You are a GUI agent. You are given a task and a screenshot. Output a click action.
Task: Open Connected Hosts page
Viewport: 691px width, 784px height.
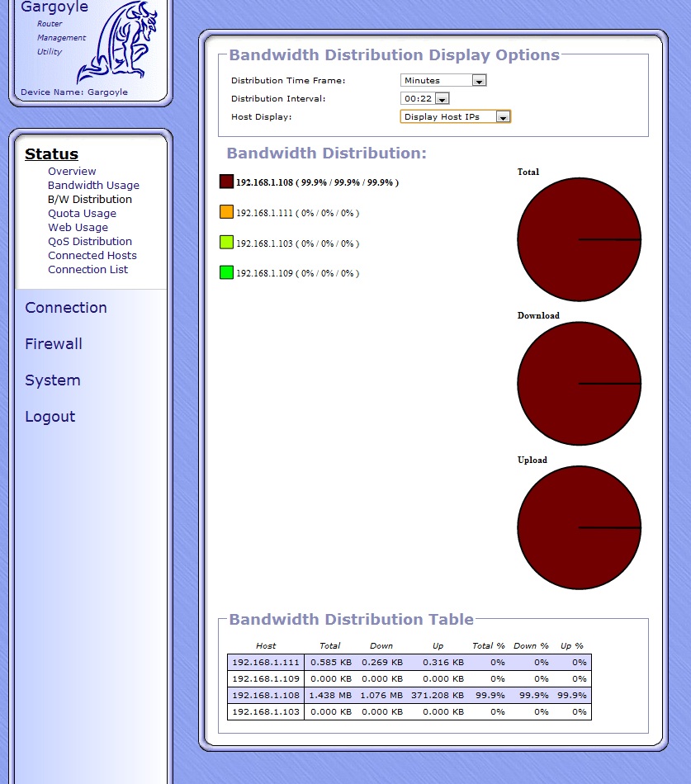pos(92,255)
